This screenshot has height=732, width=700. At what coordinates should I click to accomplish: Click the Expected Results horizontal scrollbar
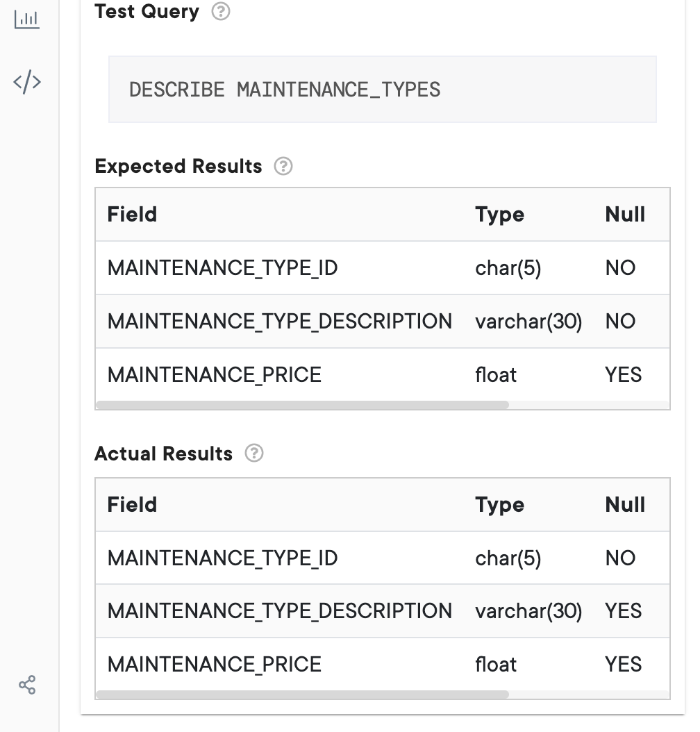click(303, 405)
